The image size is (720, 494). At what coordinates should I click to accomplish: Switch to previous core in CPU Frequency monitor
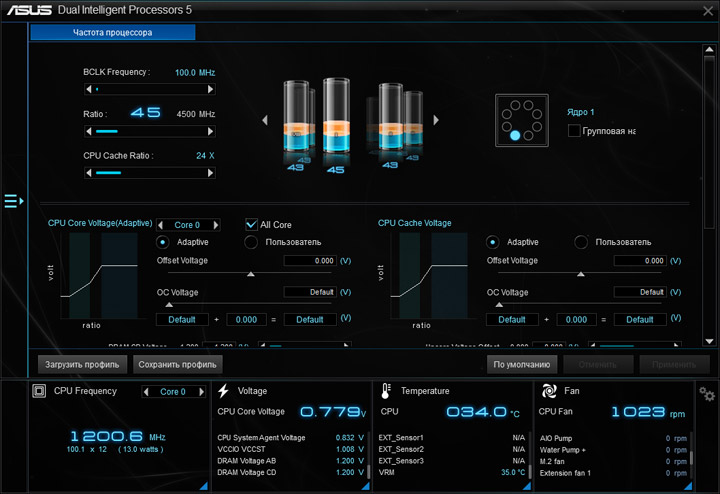(x=146, y=392)
